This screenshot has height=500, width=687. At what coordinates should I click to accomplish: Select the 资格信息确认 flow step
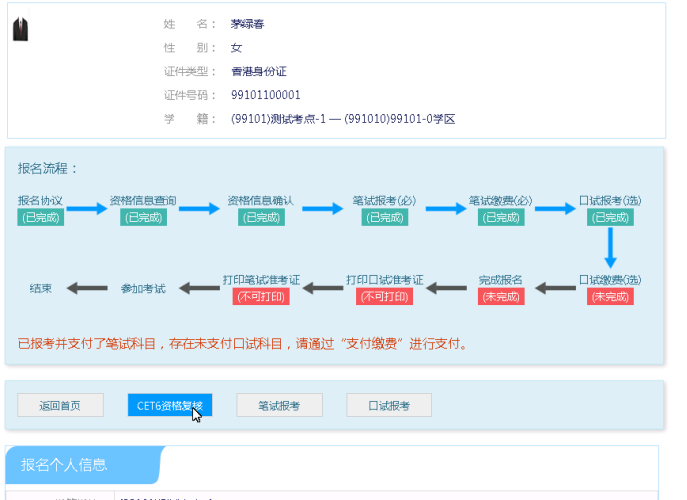pyautogui.click(x=260, y=200)
